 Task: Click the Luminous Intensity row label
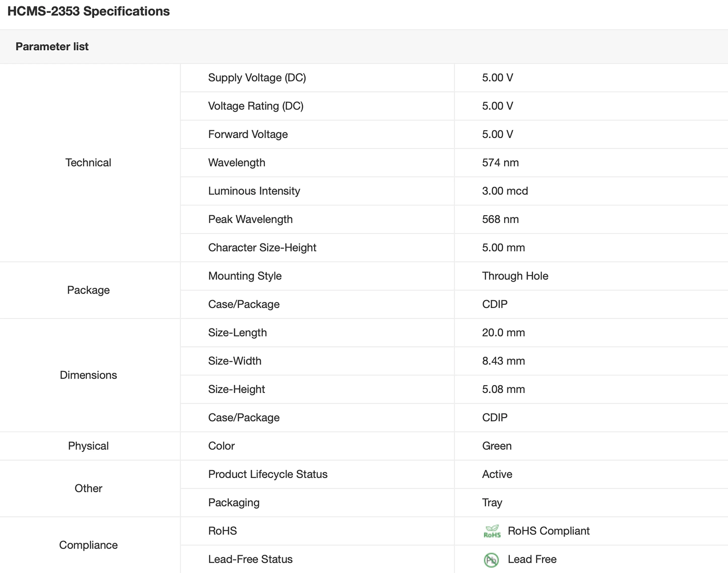pos(254,191)
